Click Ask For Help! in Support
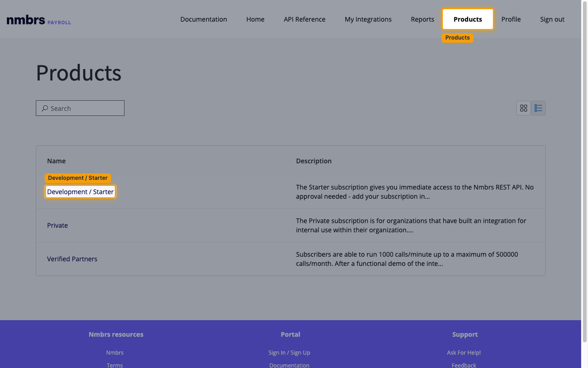 [464, 352]
